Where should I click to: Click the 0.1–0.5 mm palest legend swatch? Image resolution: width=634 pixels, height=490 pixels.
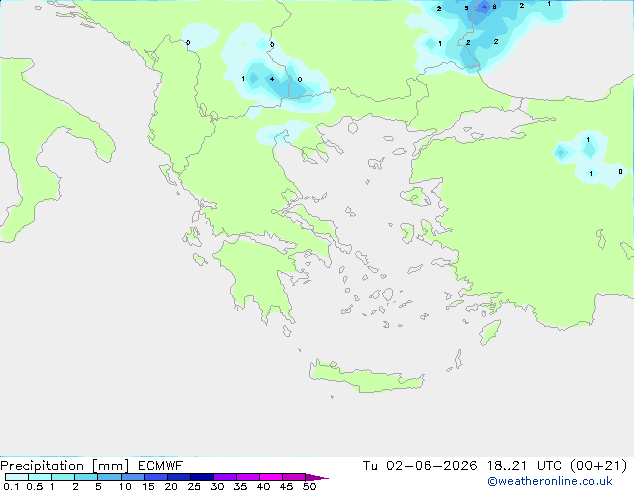pos(17,477)
